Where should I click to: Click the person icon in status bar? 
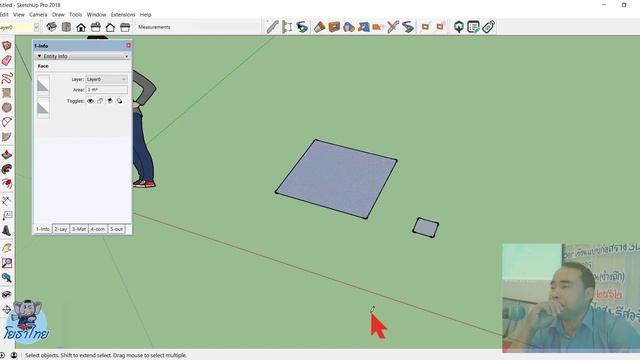click(x=13, y=355)
